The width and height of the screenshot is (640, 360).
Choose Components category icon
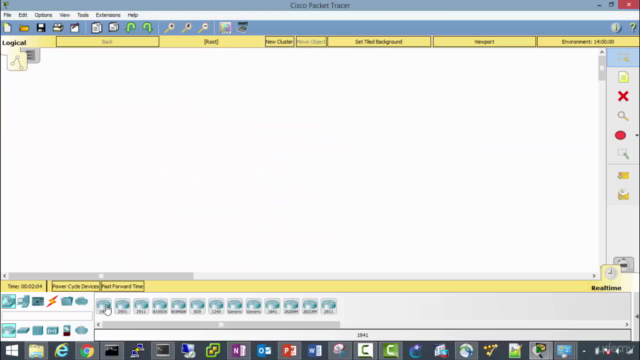(38, 301)
